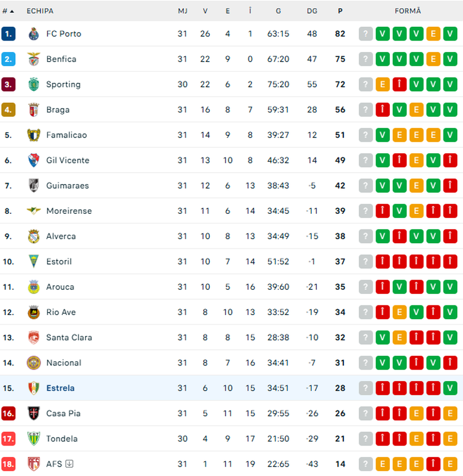Click the AFS relegation arrow icon
Screen dimensions: 463x476
[x=69, y=464]
